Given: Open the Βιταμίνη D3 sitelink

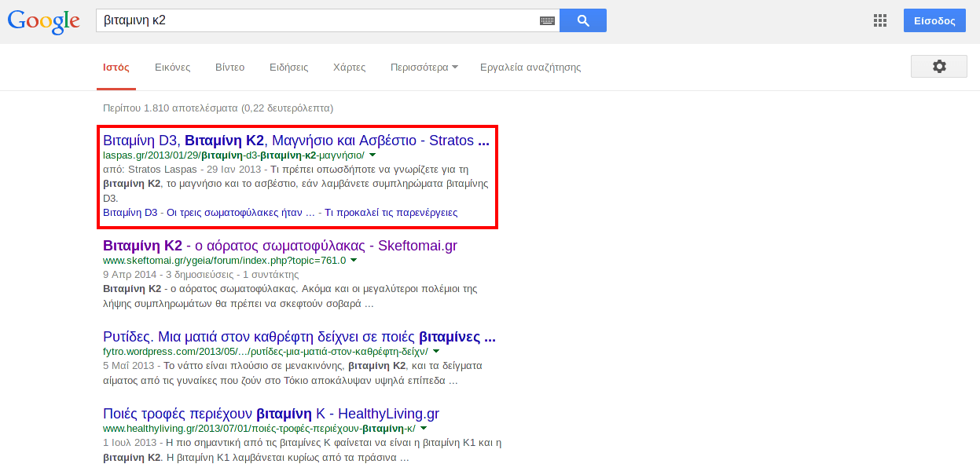Looking at the screenshot, I should [x=130, y=213].
